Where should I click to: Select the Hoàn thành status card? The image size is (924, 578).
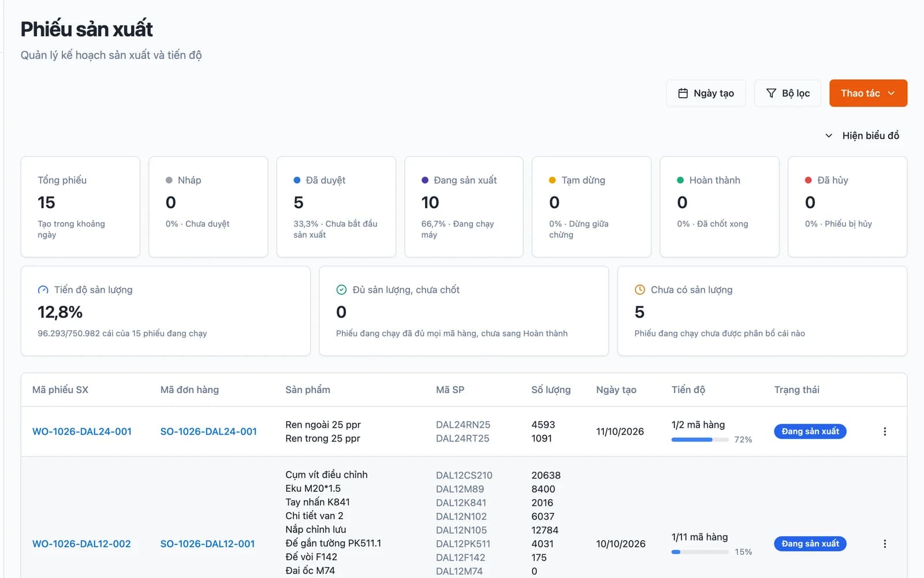(x=720, y=206)
